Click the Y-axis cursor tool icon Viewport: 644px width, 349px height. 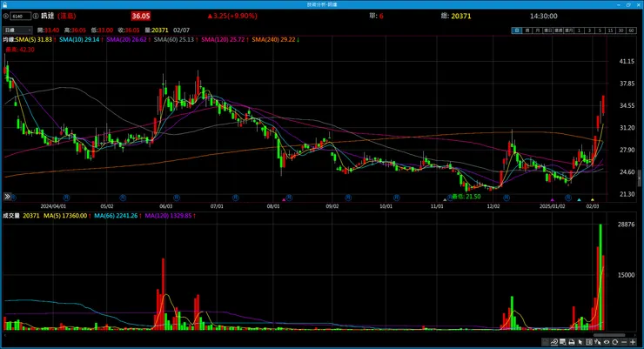[x=598, y=342]
